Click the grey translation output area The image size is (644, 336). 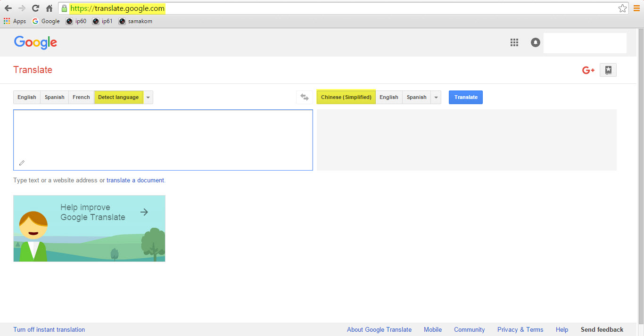point(467,140)
